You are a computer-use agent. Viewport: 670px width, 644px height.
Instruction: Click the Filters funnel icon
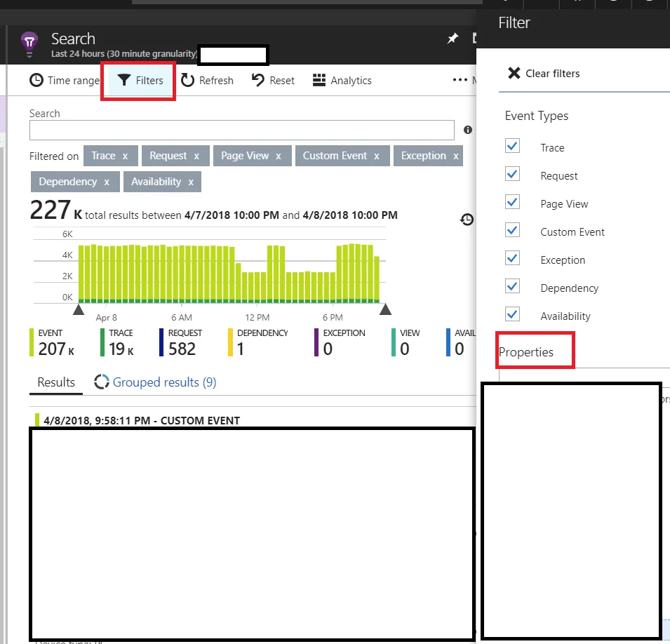click(x=124, y=80)
